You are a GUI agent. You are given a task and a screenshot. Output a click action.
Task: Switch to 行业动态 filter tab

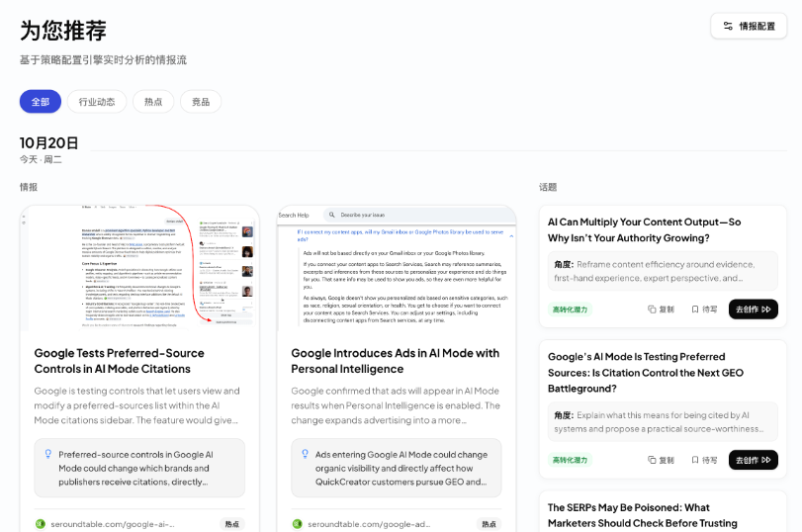point(97,102)
